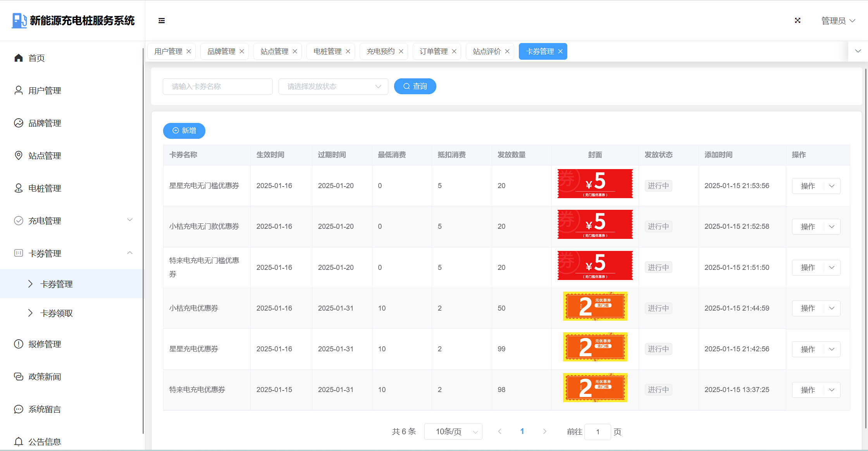Open 政策新闻 in sidebar
This screenshot has width=868, height=451.
[x=44, y=377]
